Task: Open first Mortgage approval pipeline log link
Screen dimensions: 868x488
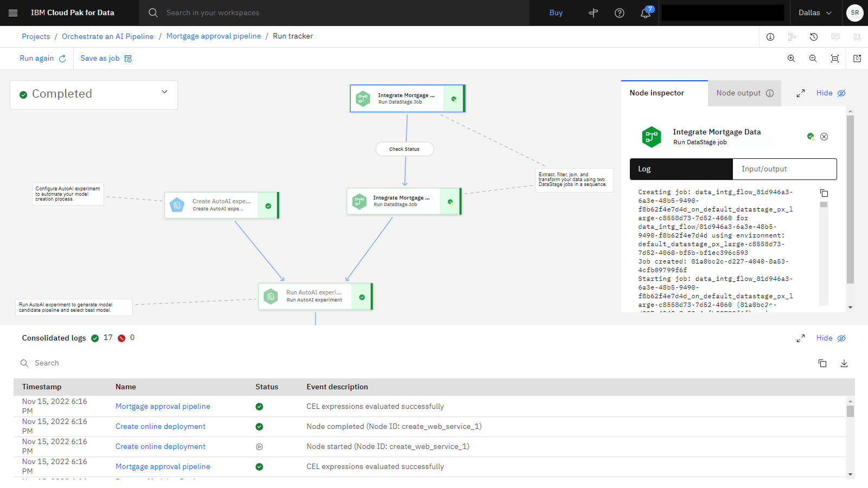Action: [163, 407]
